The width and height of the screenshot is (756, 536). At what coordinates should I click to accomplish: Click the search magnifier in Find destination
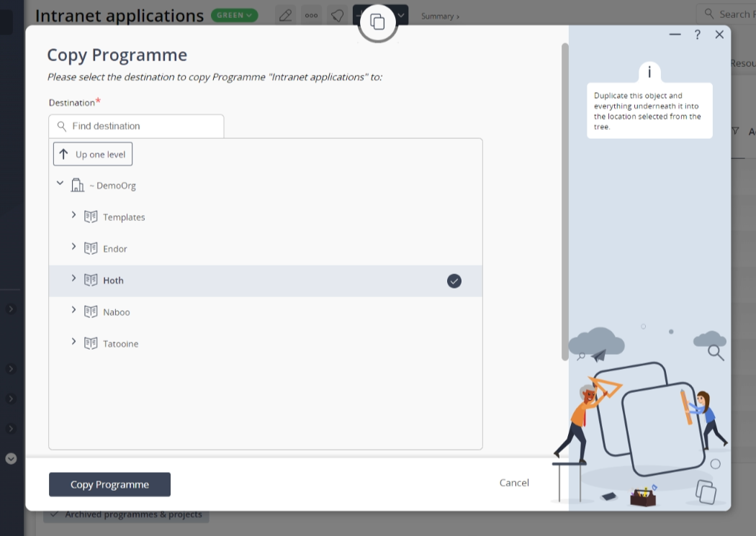pos(62,126)
